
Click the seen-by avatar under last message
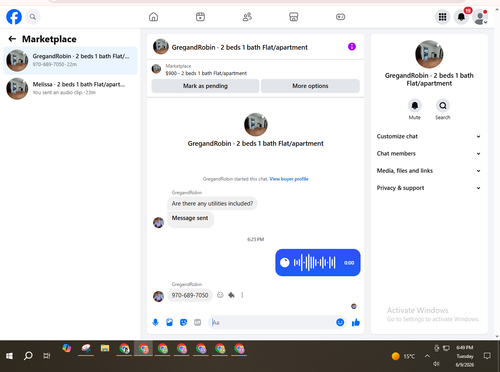(x=354, y=306)
